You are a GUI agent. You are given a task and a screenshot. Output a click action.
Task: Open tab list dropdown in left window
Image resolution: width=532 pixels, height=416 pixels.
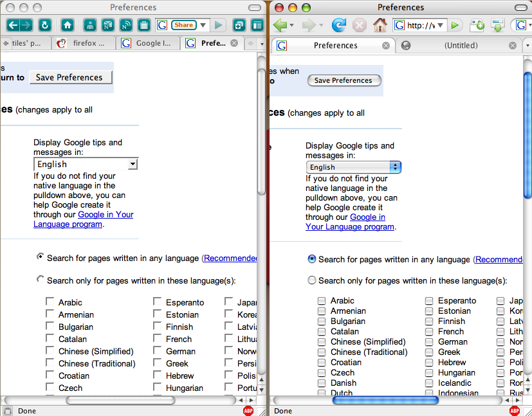262,43
